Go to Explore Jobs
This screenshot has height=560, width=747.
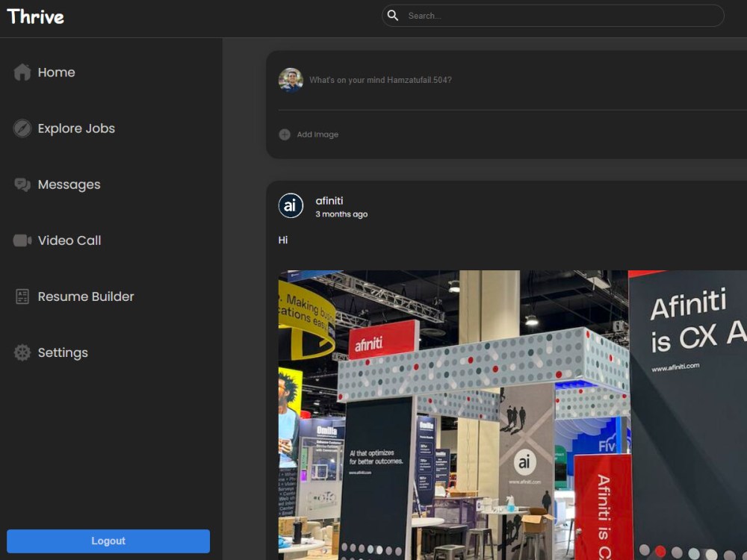(x=76, y=128)
